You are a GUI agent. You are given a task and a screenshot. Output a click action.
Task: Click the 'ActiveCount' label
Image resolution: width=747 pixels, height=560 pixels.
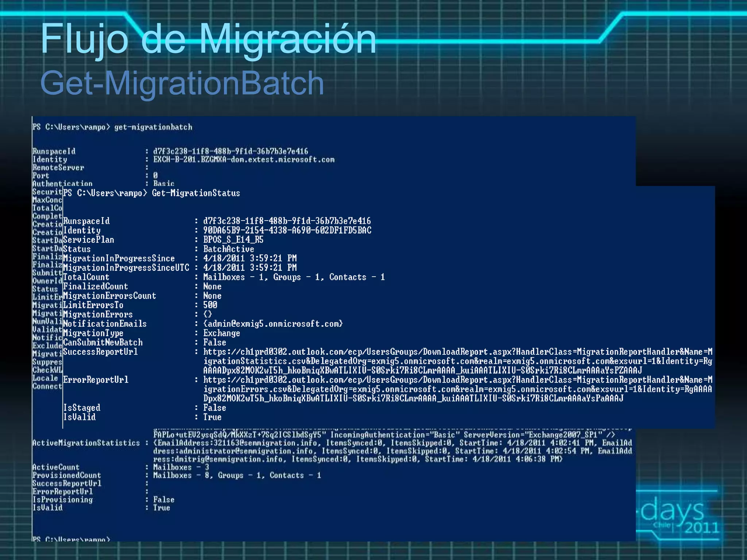pos(56,467)
